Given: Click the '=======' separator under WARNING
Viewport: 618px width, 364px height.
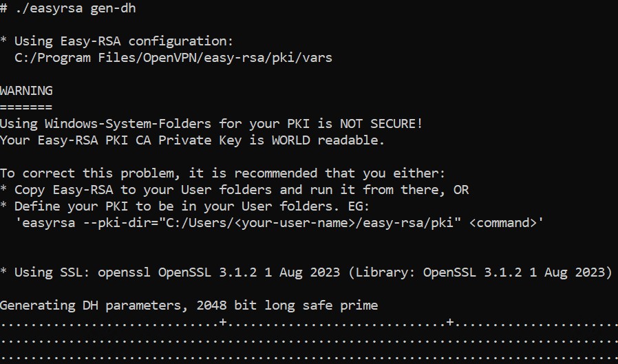Looking at the screenshot, I should 26,107.
